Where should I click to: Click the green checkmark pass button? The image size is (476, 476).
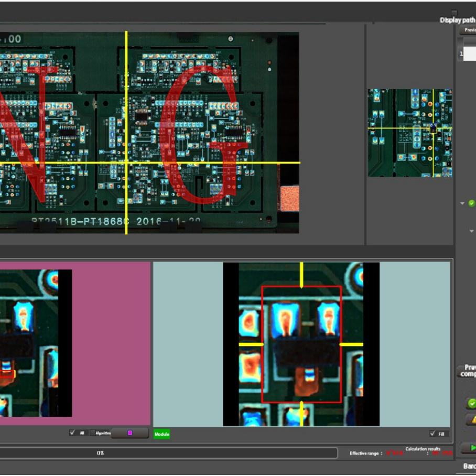tap(471, 403)
